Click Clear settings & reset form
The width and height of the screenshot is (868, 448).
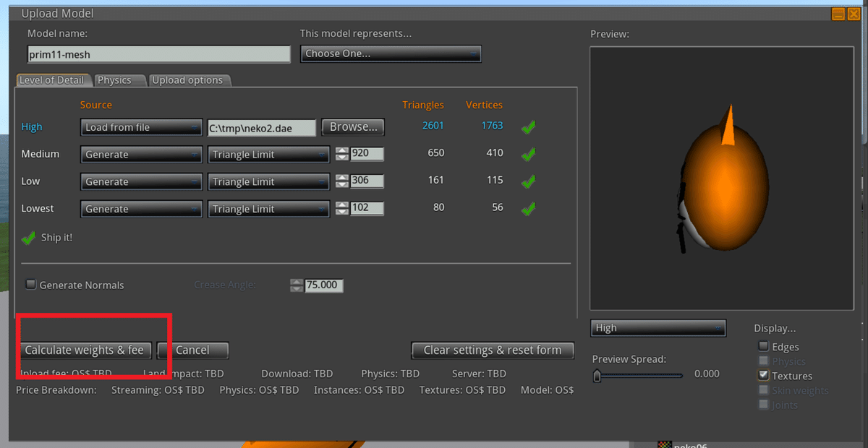(x=493, y=350)
